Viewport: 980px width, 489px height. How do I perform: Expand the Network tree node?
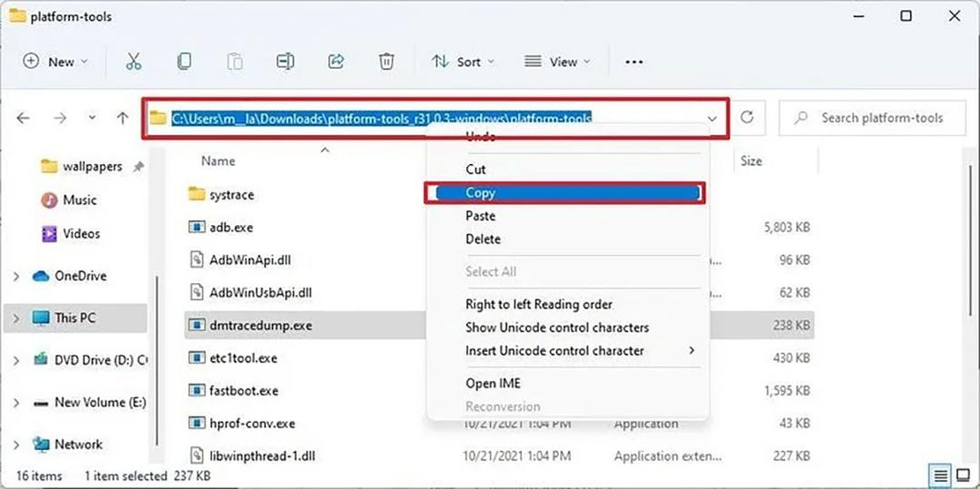(16, 445)
